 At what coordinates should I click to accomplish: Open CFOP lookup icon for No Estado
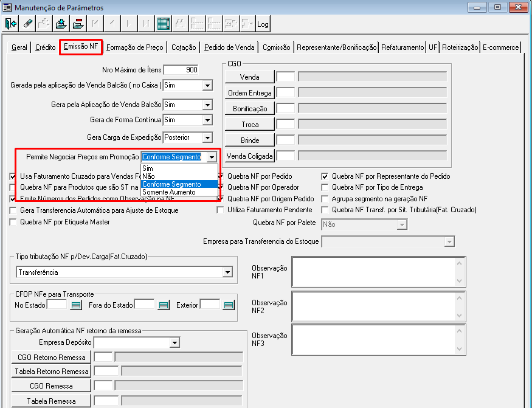76,305
